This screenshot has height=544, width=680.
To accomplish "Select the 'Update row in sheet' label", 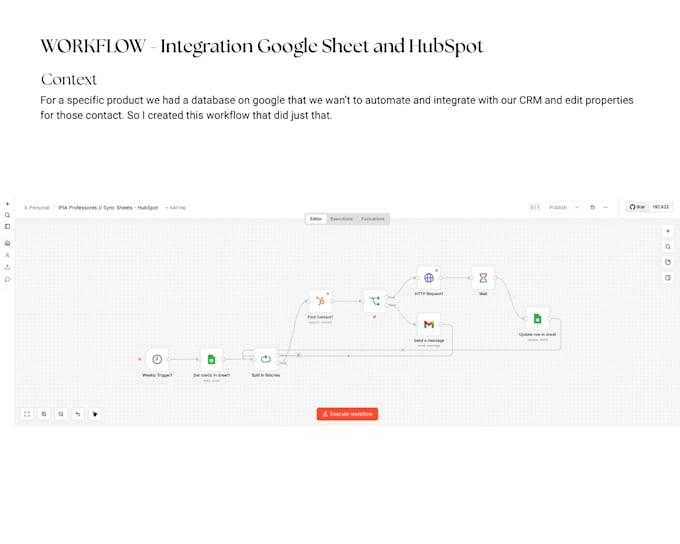I will pos(537,334).
